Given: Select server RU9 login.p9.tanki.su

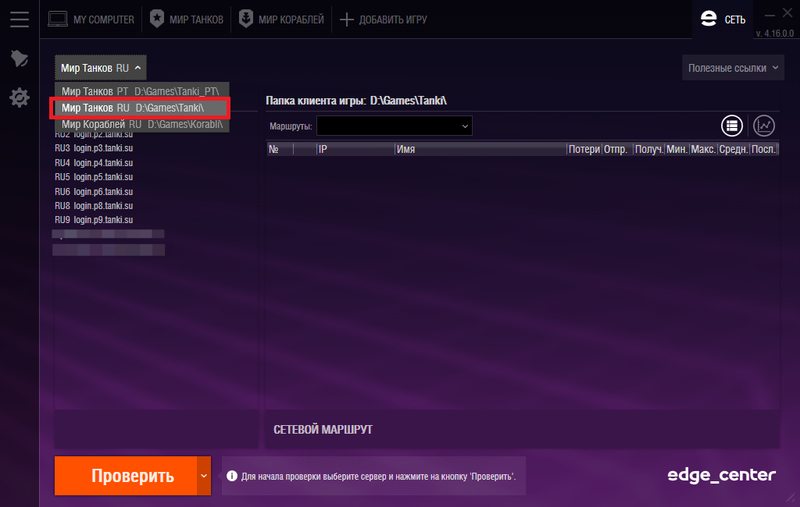Looking at the screenshot, I should [x=94, y=220].
